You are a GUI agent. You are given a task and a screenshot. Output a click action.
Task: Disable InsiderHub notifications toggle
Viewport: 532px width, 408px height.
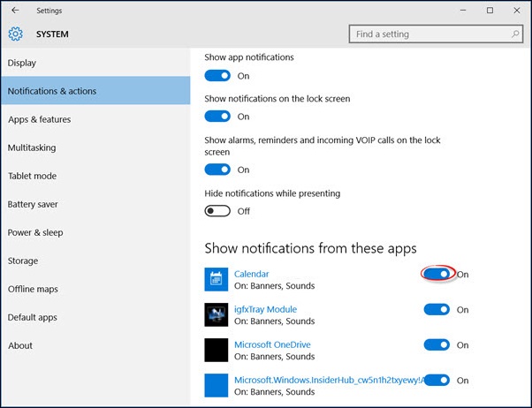437,381
